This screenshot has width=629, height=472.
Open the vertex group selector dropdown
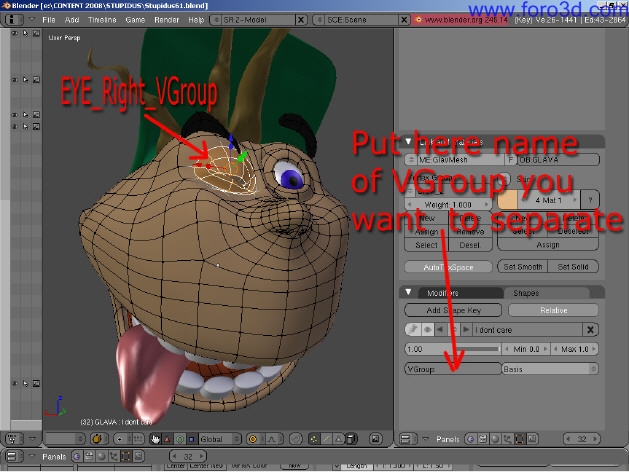point(411,191)
